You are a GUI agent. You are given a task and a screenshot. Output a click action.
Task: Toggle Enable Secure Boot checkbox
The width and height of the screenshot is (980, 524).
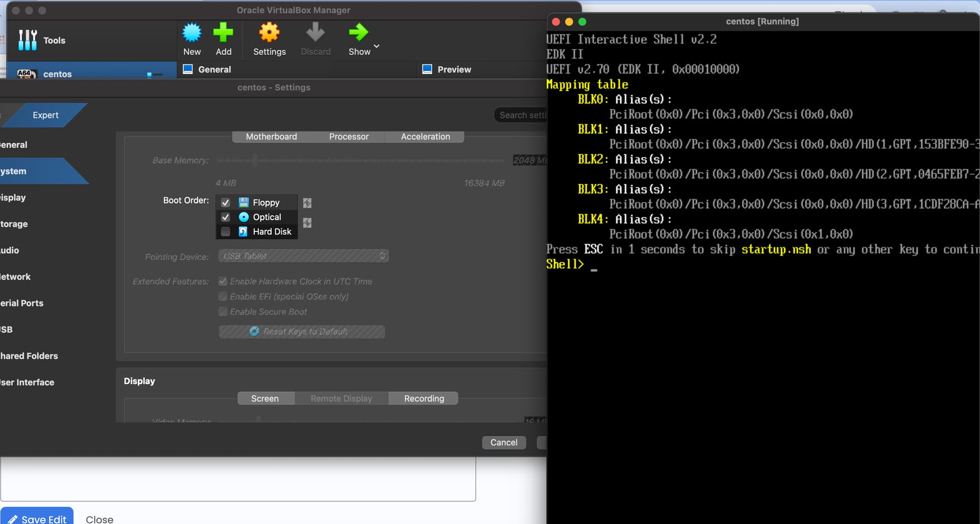(x=223, y=312)
